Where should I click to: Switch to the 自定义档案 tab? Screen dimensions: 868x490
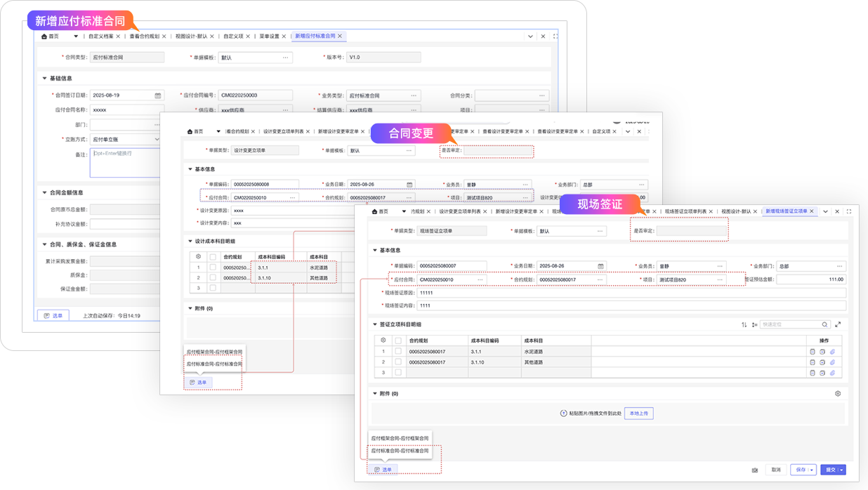[x=101, y=36]
